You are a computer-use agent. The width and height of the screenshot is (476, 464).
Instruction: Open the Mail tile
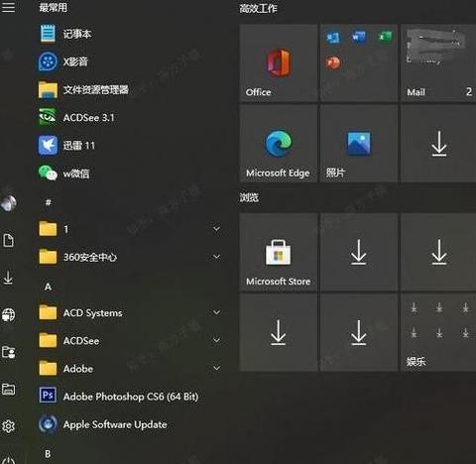(438, 62)
